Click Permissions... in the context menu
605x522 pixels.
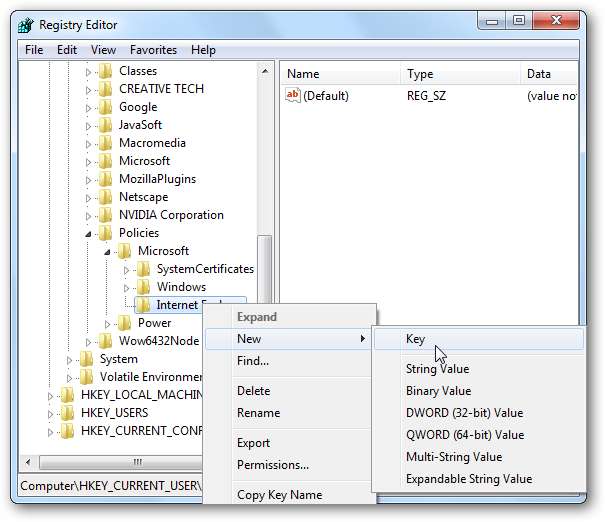click(x=272, y=465)
